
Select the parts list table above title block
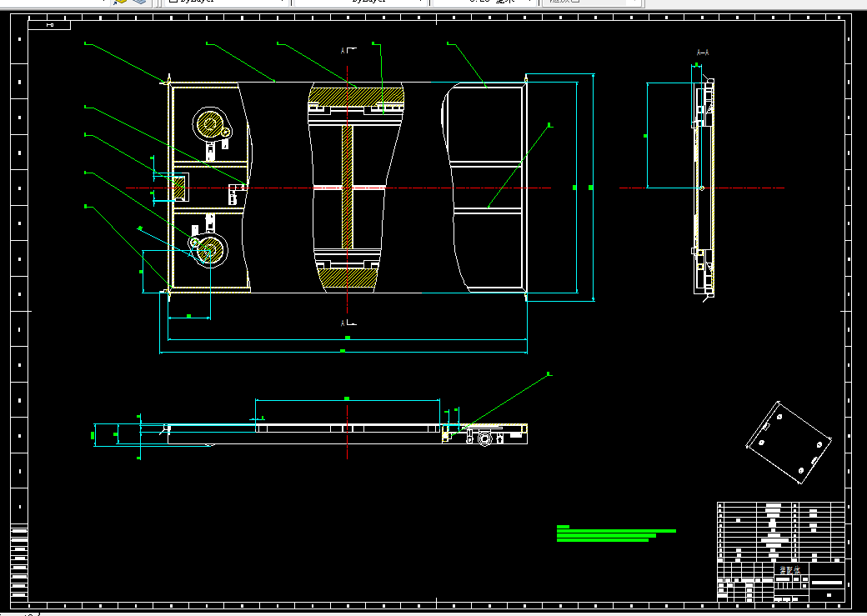(x=781, y=532)
